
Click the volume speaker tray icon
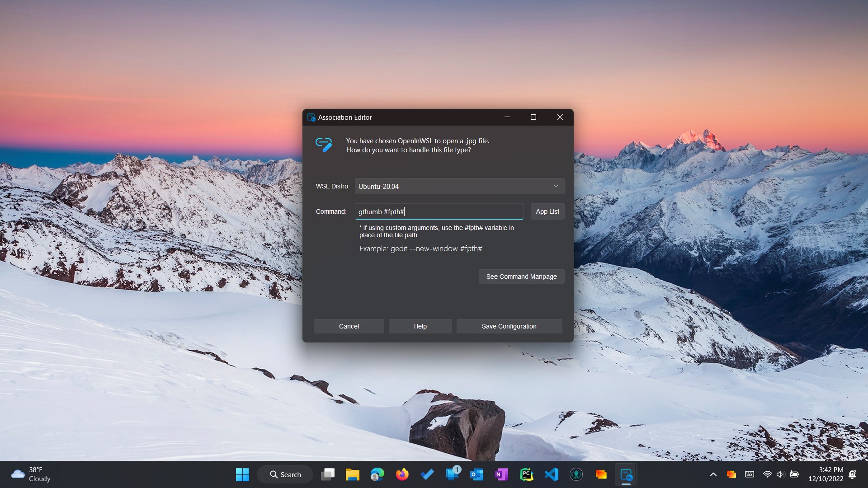pyautogui.click(x=780, y=474)
